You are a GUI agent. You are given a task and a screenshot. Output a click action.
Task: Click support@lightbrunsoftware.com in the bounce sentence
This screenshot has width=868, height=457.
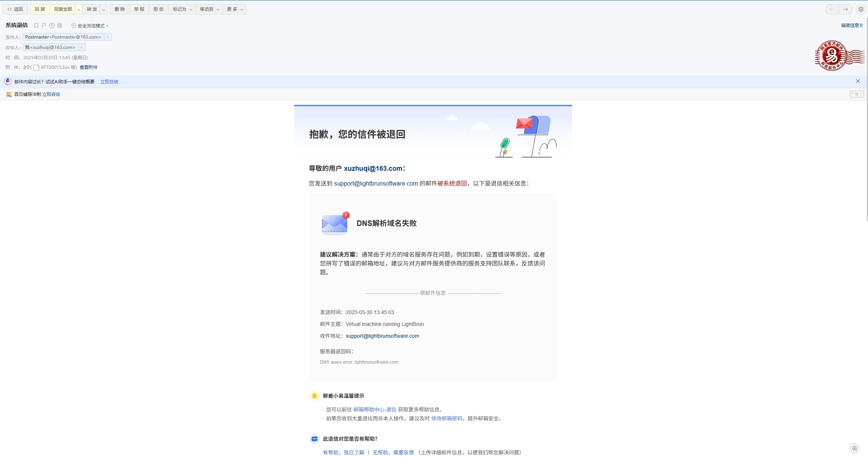tap(376, 184)
